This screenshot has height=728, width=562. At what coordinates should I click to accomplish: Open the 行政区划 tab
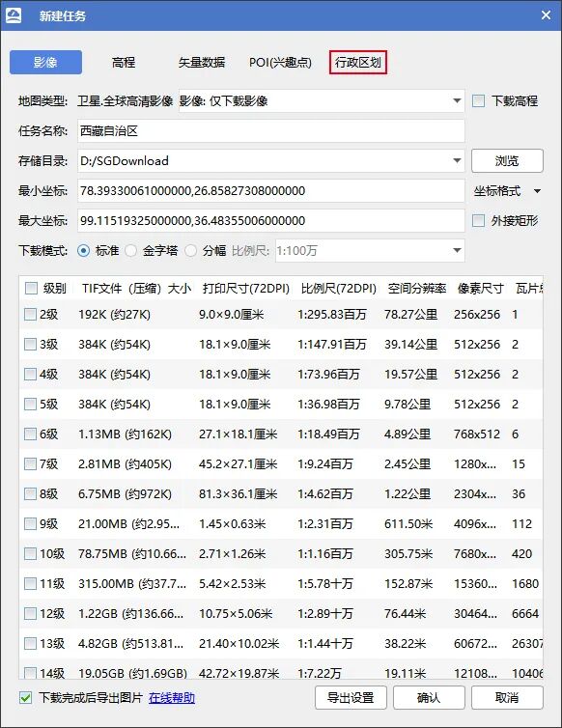coord(358,62)
